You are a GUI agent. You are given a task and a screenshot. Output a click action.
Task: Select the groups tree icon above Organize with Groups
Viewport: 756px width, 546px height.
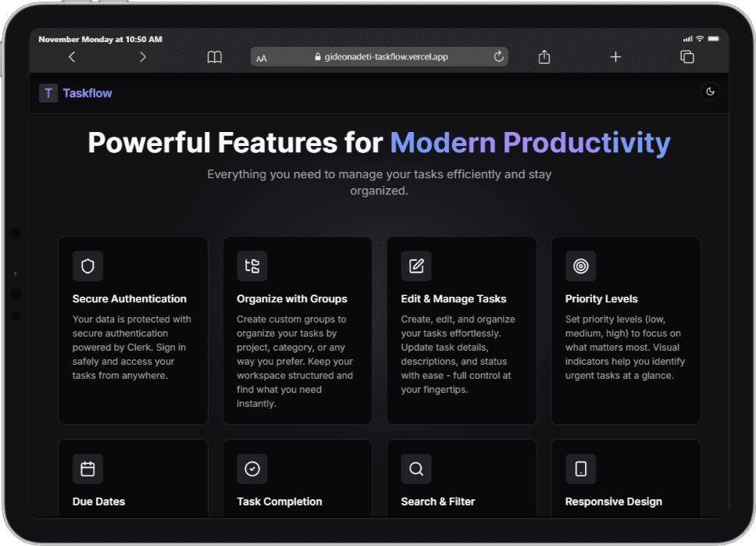(x=251, y=266)
